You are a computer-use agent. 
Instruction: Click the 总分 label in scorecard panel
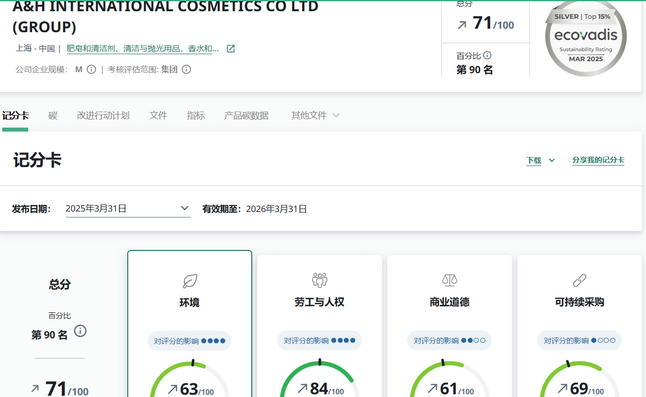[60, 284]
